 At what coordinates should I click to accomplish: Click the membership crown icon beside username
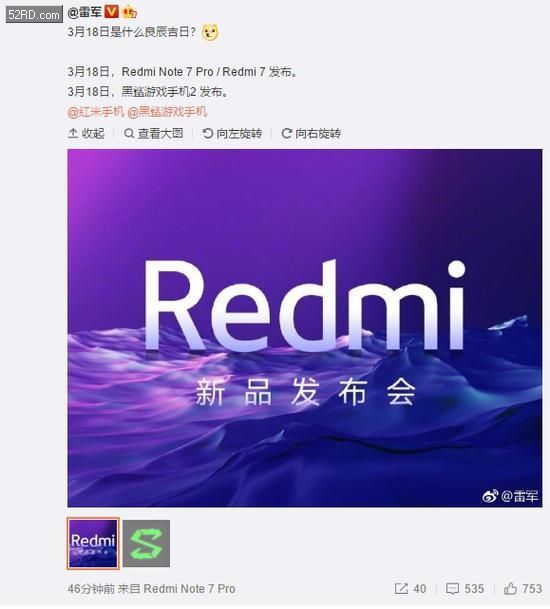coord(129,13)
